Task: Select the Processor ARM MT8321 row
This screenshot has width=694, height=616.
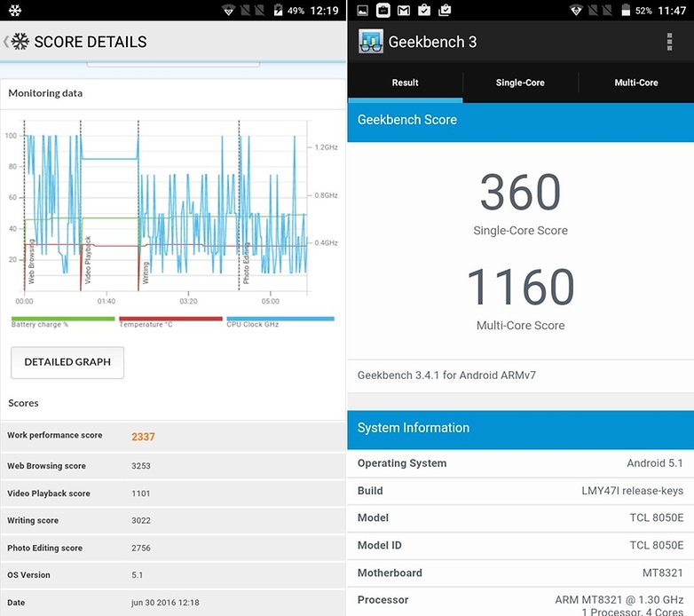Action: pyautogui.click(x=520, y=603)
